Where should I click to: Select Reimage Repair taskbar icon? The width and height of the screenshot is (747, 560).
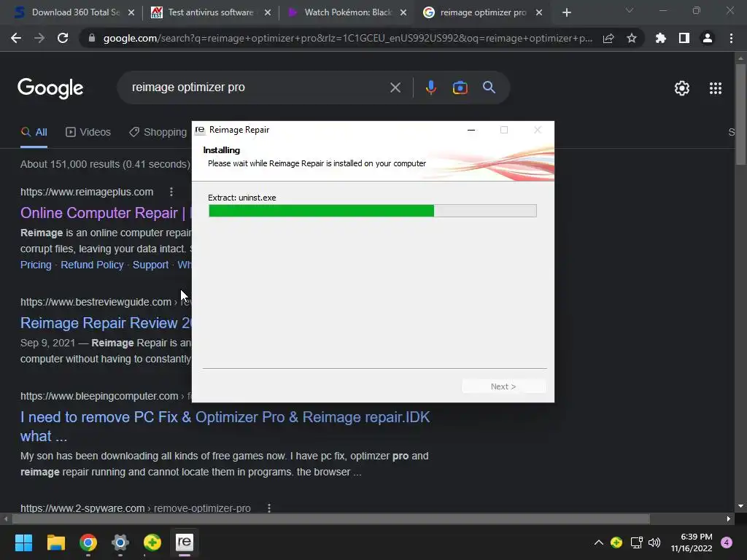[185, 542]
